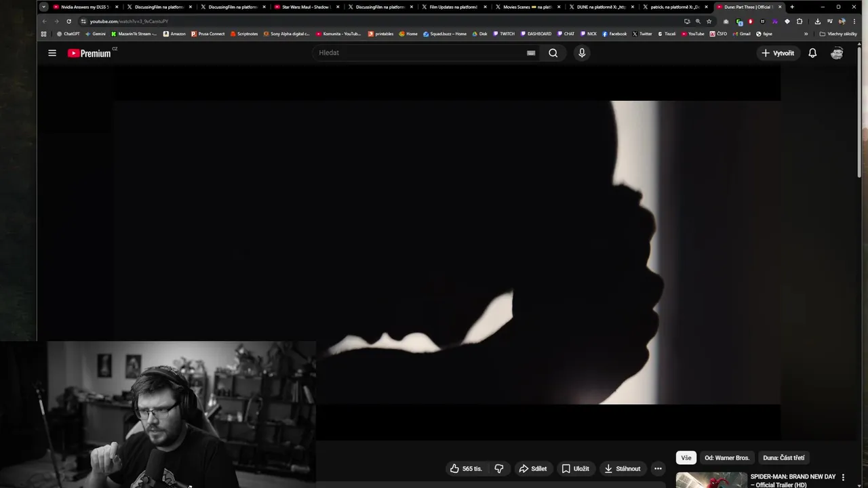Open the zoom magnifier in address bar
This screenshot has width=868, height=488.
(698, 21)
